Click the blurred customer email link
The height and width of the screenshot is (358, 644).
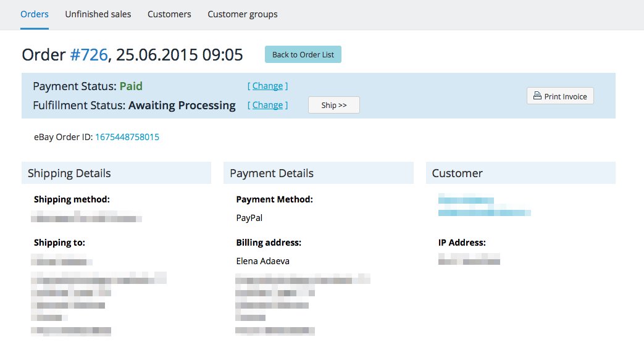pyautogui.click(x=484, y=212)
